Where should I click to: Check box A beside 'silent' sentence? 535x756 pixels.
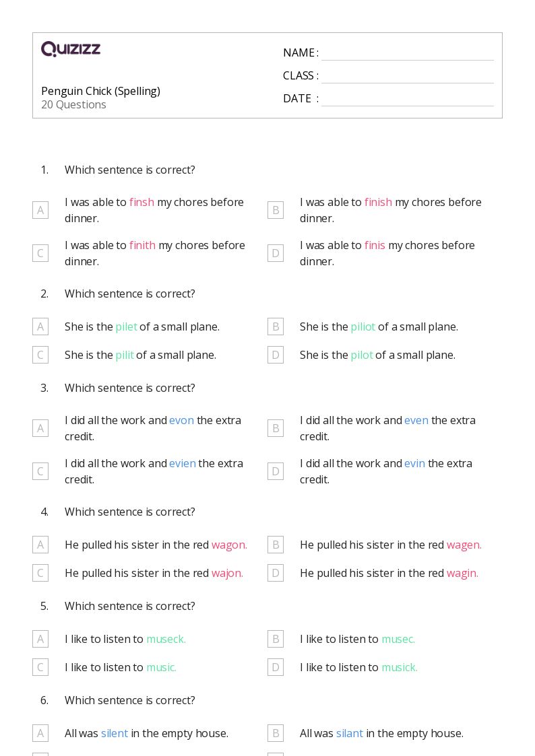(40, 733)
